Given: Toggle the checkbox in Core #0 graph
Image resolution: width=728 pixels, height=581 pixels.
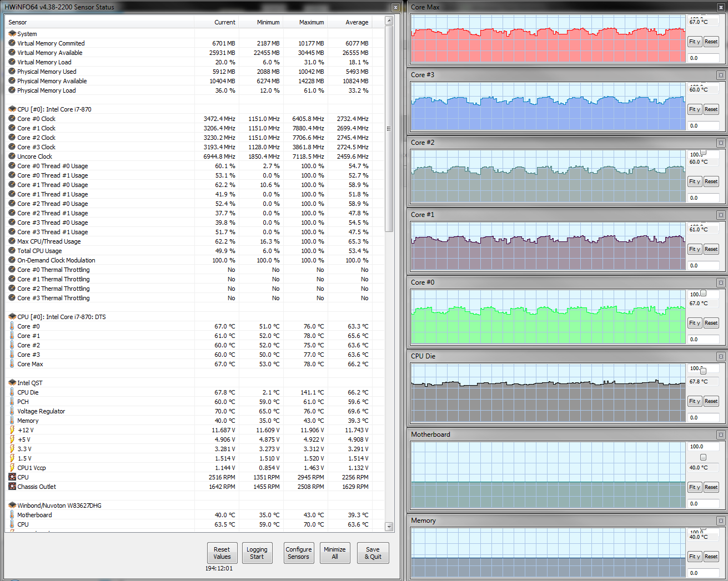Looking at the screenshot, I should coord(703,294).
